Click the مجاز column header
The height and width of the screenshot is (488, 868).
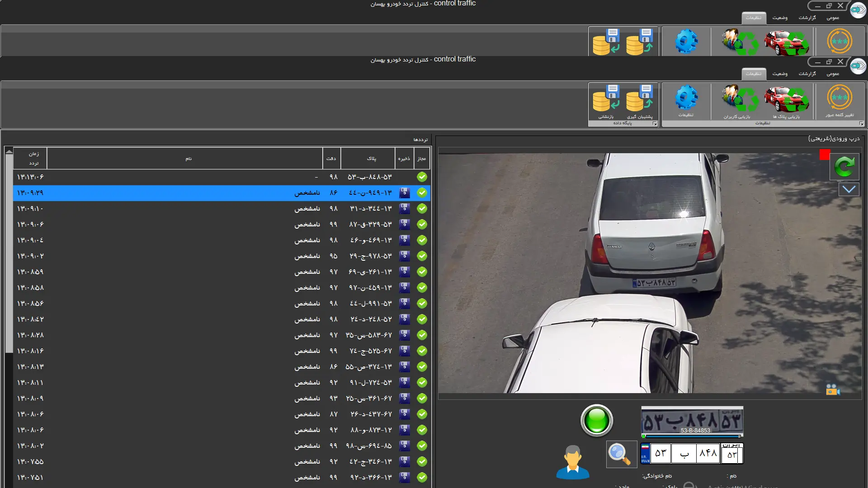tap(422, 159)
